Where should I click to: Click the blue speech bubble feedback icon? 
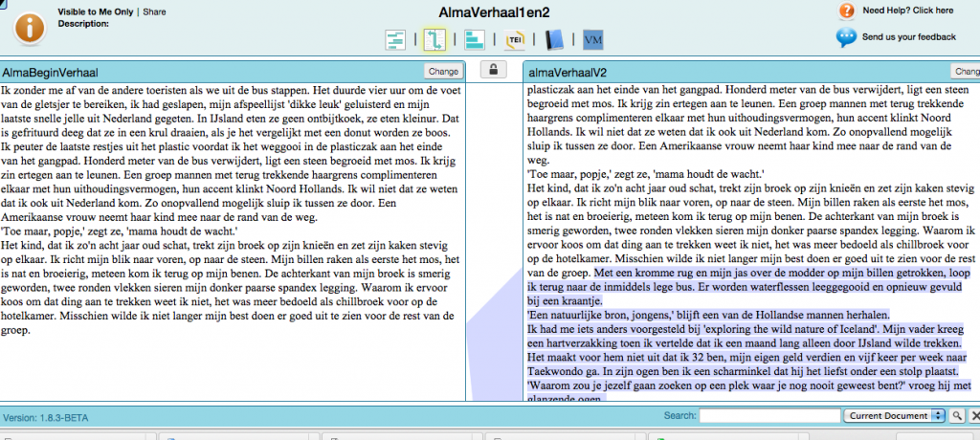coord(846,37)
